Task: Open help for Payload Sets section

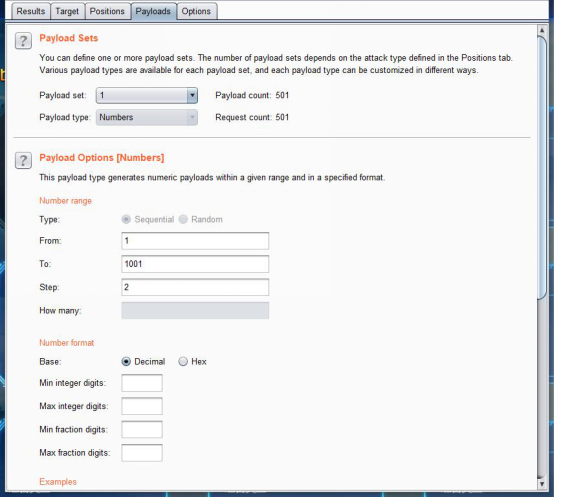Action: tap(23, 41)
